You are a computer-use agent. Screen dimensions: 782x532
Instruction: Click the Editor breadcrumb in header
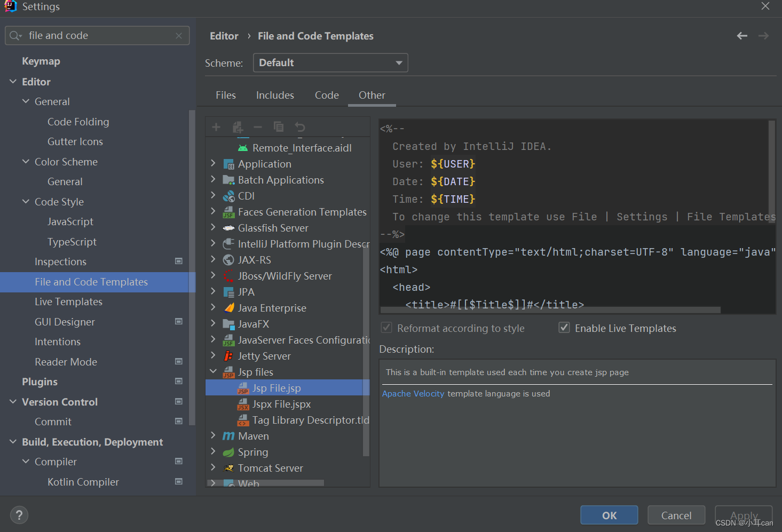pos(224,36)
